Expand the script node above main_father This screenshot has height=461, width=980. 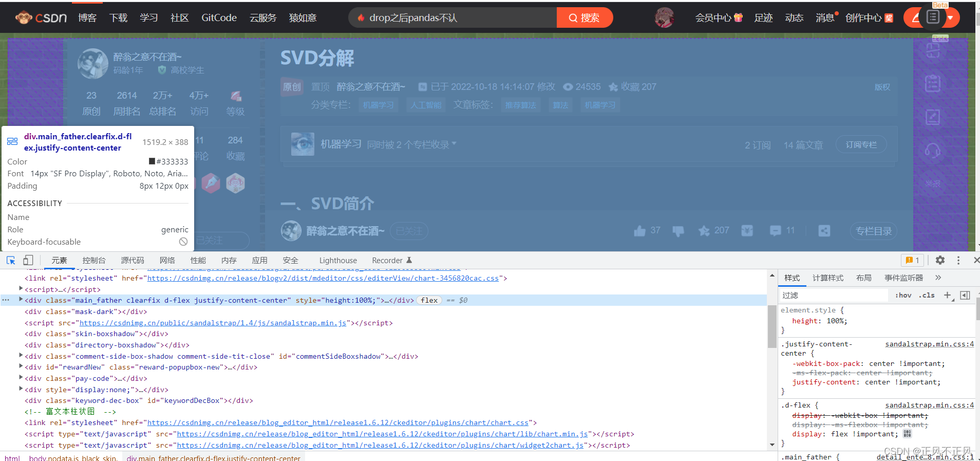click(x=21, y=288)
